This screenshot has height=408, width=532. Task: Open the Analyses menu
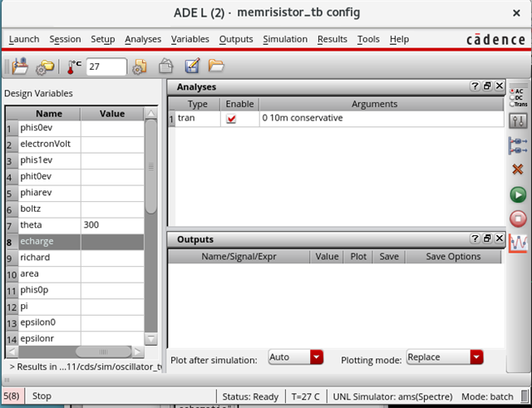[143, 39]
